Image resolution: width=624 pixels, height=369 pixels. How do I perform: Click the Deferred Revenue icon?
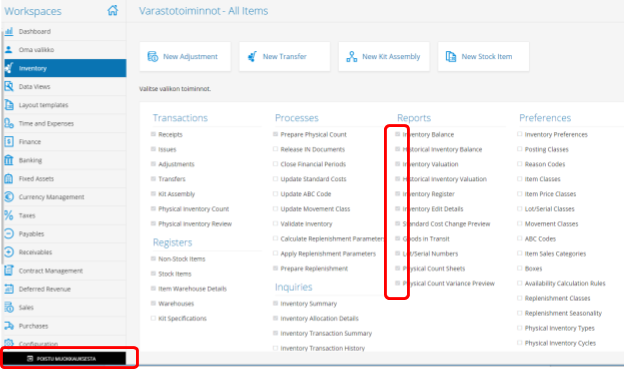tap(9, 289)
